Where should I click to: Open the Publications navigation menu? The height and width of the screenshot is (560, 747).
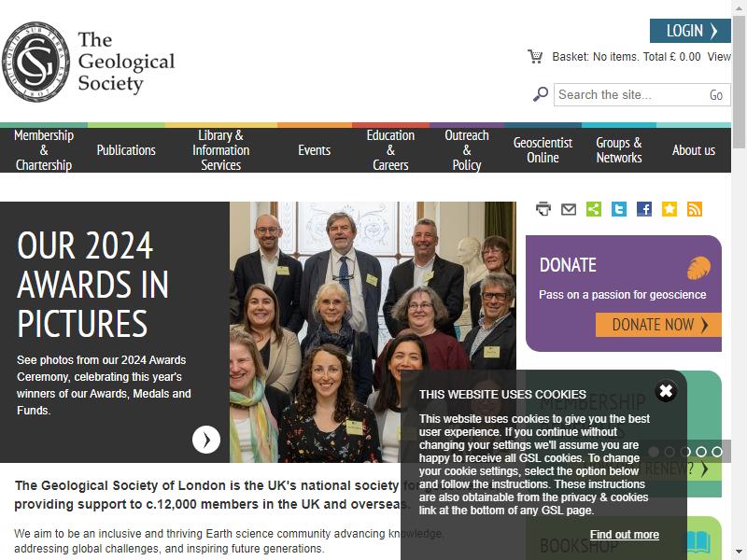coord(126,150)
